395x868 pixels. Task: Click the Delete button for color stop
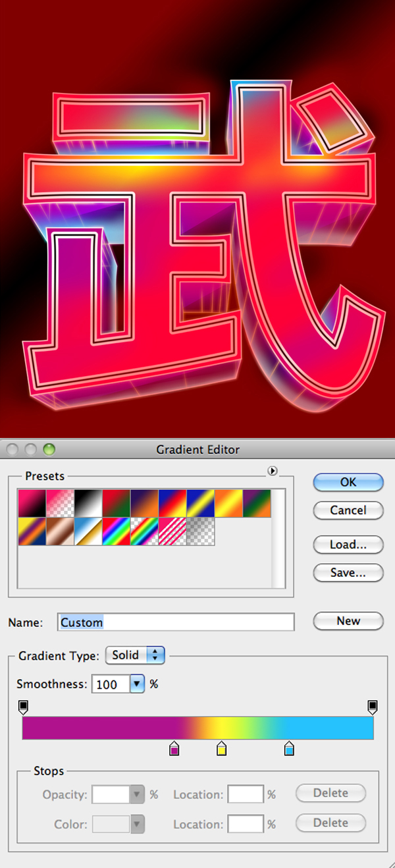pyautogui.click(x=330, y=823)
